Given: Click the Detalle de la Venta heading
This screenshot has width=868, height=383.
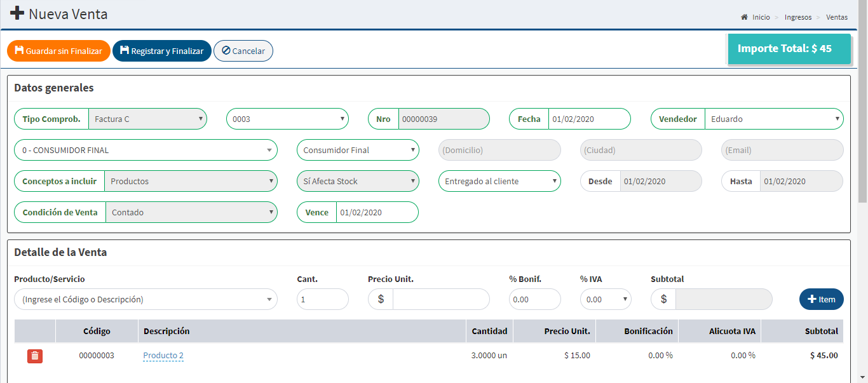Looking at the screenshot, I should [60, 252].
